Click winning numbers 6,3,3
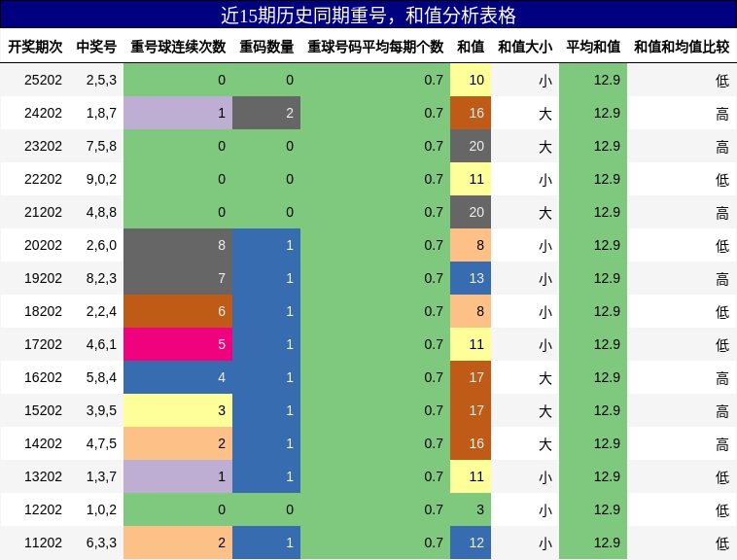Screen dimensions: 737x560 [x=101, y=543]
